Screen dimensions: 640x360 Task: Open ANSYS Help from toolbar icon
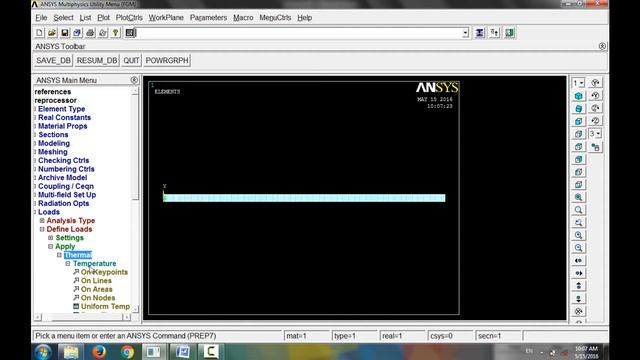pyautogui.click(x=116, y=33)
